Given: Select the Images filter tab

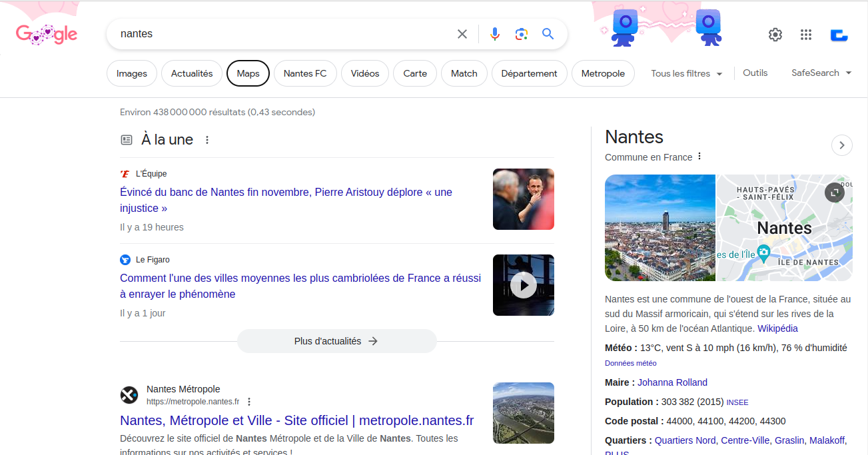Looking at the screenshot, I should [132, 73].
